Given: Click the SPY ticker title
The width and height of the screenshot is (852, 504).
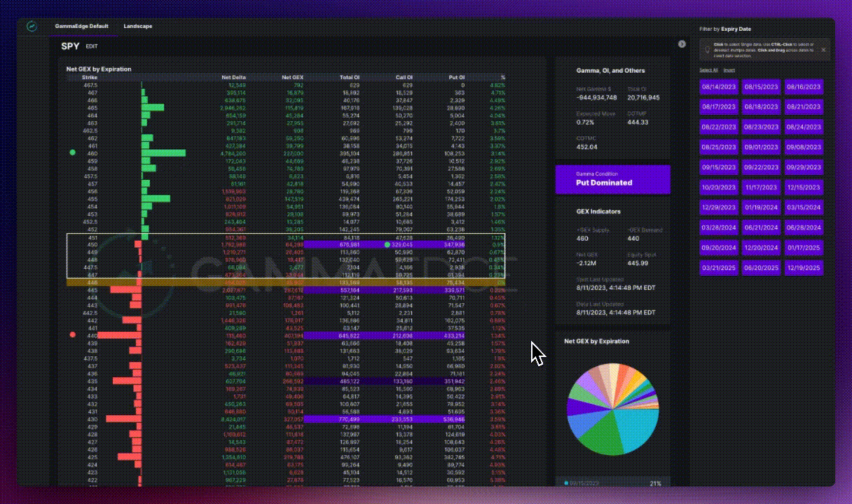Looking at the screenshot, I should click(x=70, y=46).
